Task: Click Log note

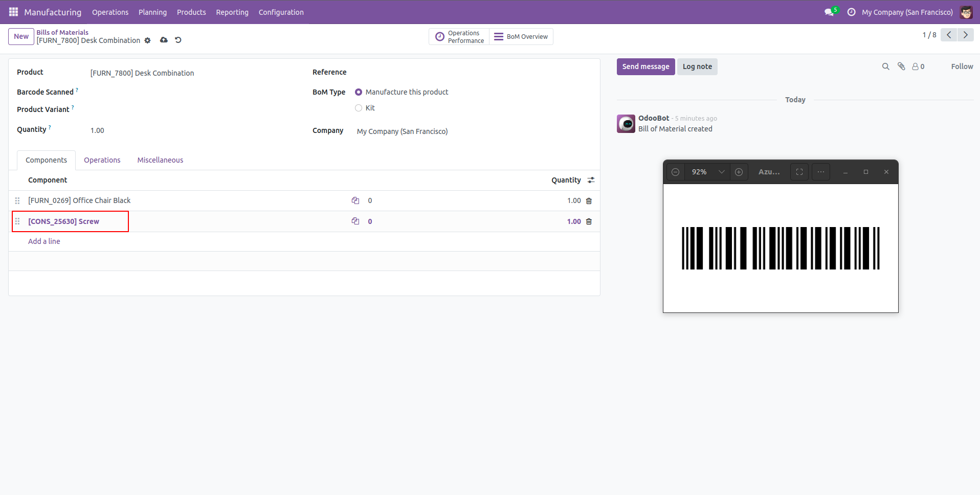Action: [697, 66]
